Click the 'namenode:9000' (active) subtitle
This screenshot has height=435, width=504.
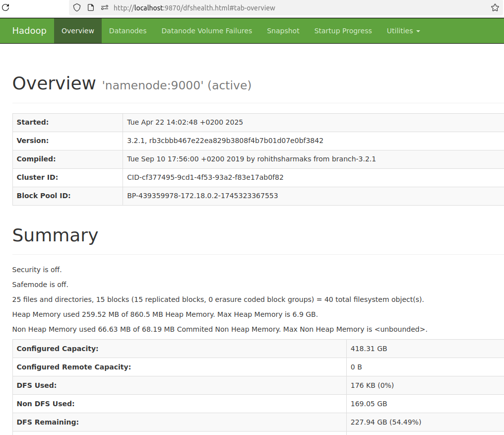[177, 85]
